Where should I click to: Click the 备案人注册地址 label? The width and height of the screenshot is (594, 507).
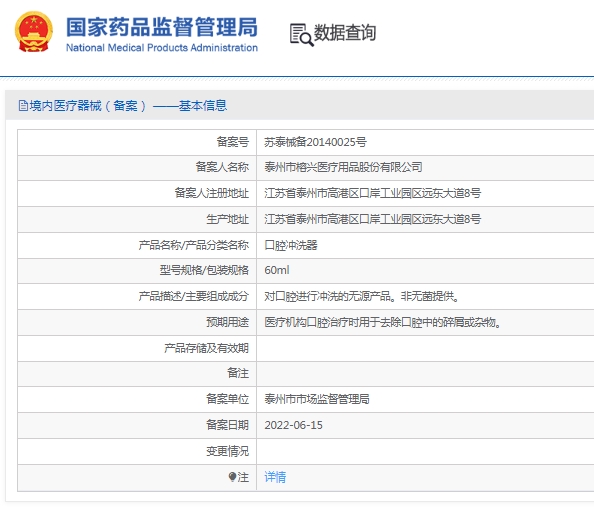tap(211, 193)
